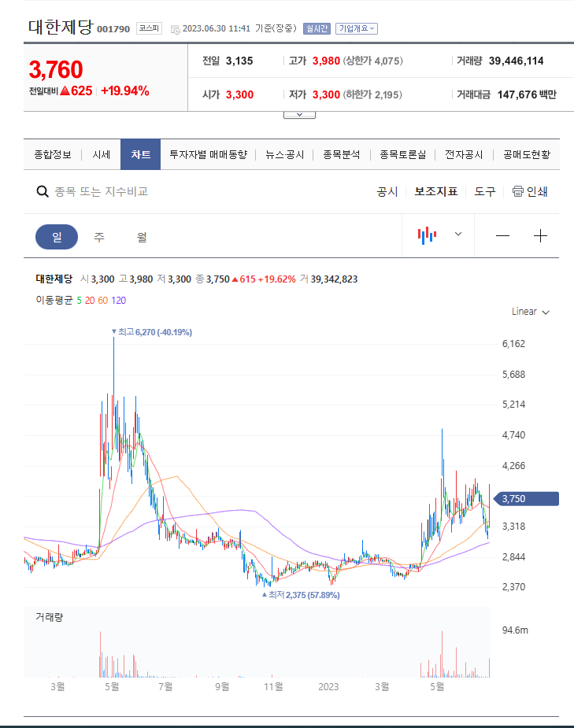Click the 2023 x-axis label
The image size is (574, 728).
tap(328, 686)
